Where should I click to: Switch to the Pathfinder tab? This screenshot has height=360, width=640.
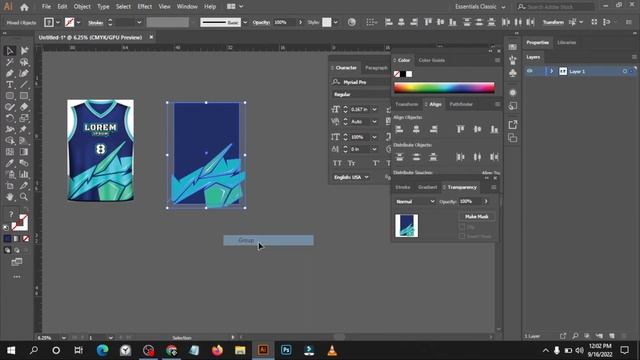(x=461, y=104)
